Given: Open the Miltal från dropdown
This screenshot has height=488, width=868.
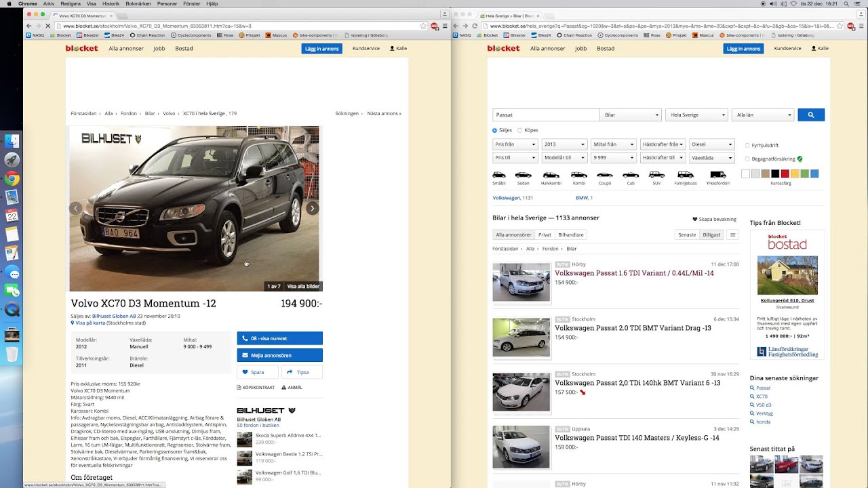Looking at the screenshot, I should 614,144.
